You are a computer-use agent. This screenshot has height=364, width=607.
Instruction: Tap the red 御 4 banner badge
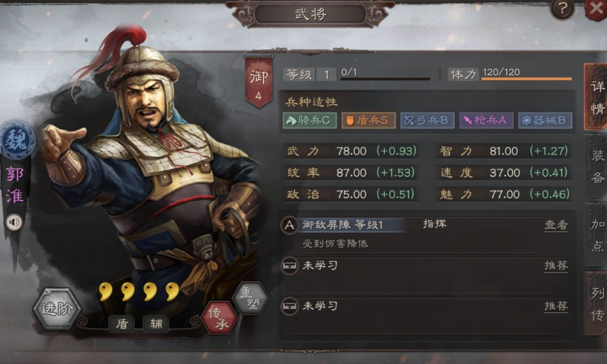(259, 82)
